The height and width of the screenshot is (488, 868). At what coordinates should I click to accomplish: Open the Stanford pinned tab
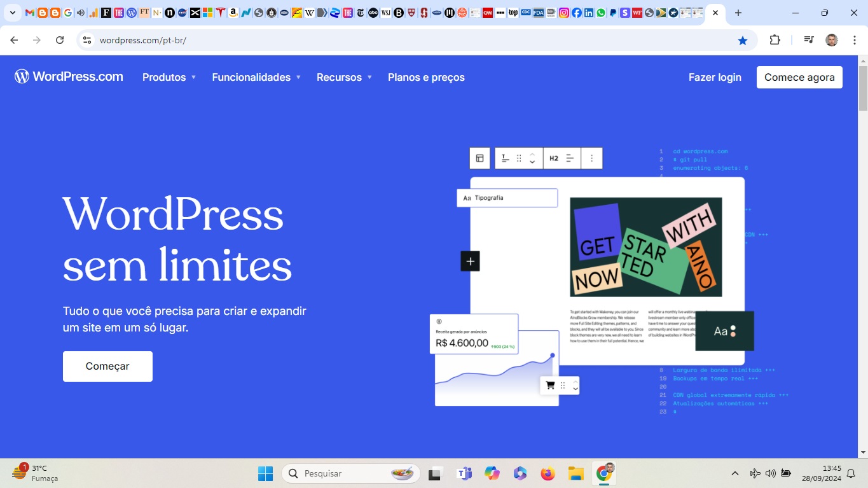pyautogui.click(x=424, y=13)
